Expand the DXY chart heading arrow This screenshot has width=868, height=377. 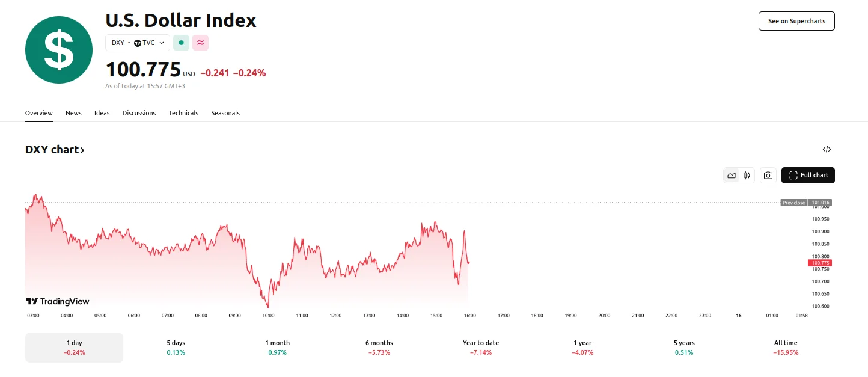coord(82,150)
